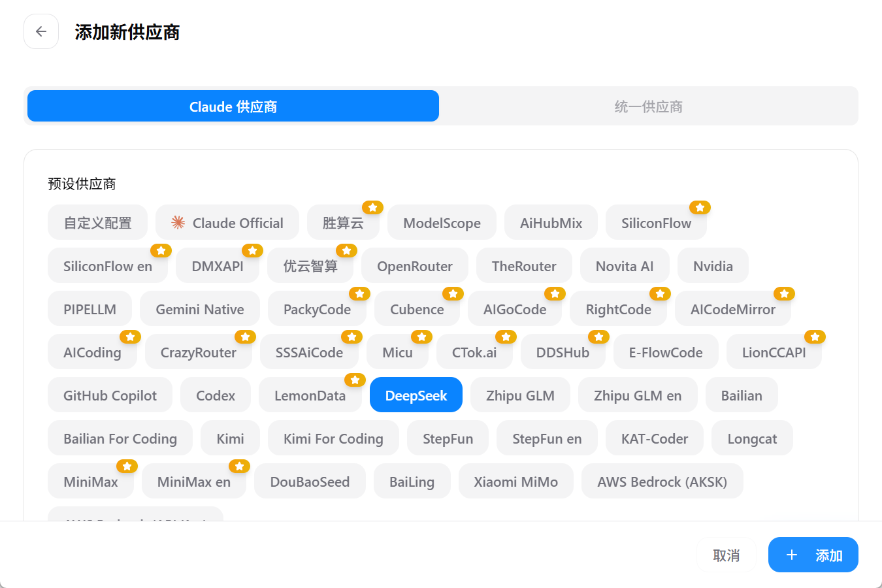882x588 pixels.
Task: Choose the MiniMax en preset
Action: click(x=194, y=482)
